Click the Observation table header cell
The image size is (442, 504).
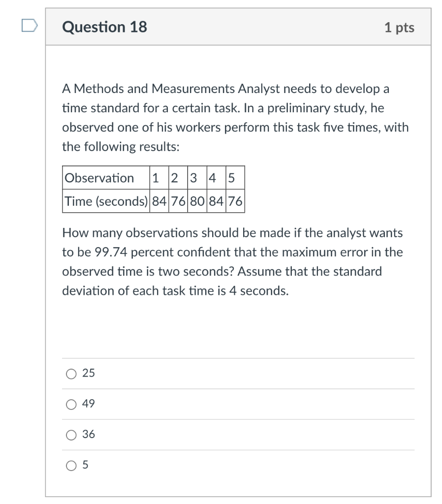[98, 178]
